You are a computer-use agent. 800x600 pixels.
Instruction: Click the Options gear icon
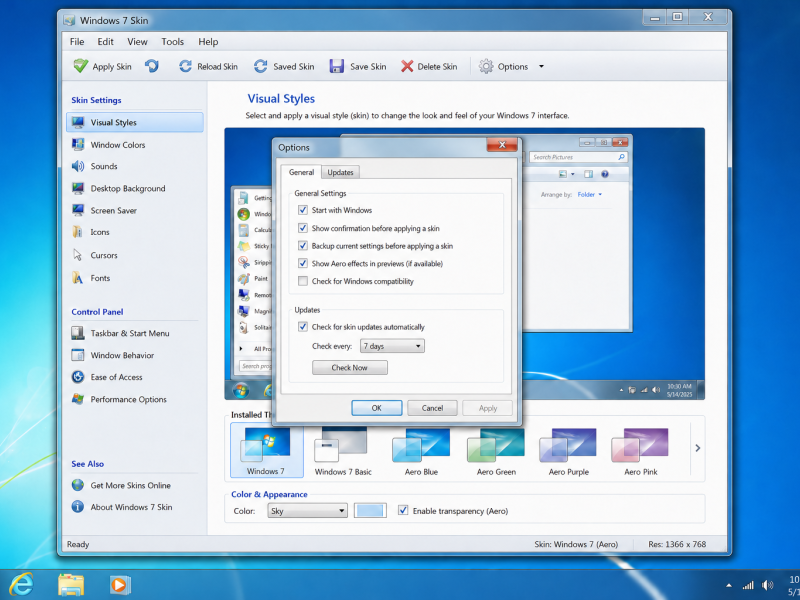click(x=486, y=66)
